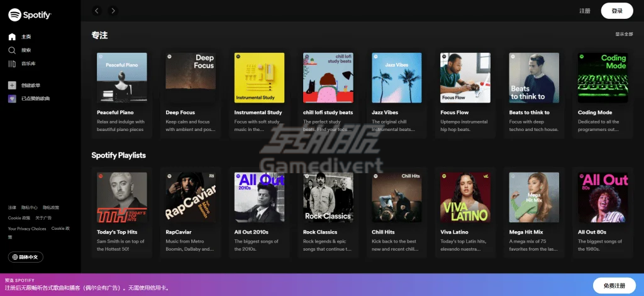
Task: Open the 简体中文 language selector
Action: coord(26,257)
